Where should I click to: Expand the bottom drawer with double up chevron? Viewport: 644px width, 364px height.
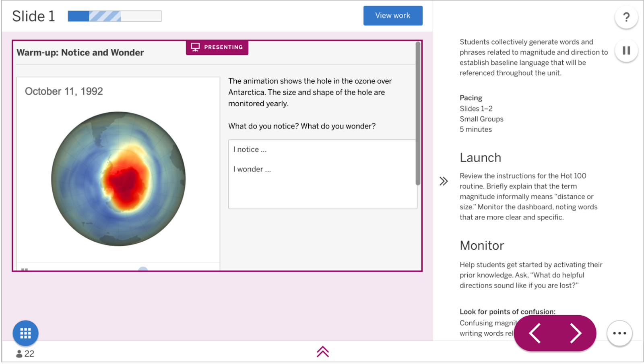(x=322, y=352)
